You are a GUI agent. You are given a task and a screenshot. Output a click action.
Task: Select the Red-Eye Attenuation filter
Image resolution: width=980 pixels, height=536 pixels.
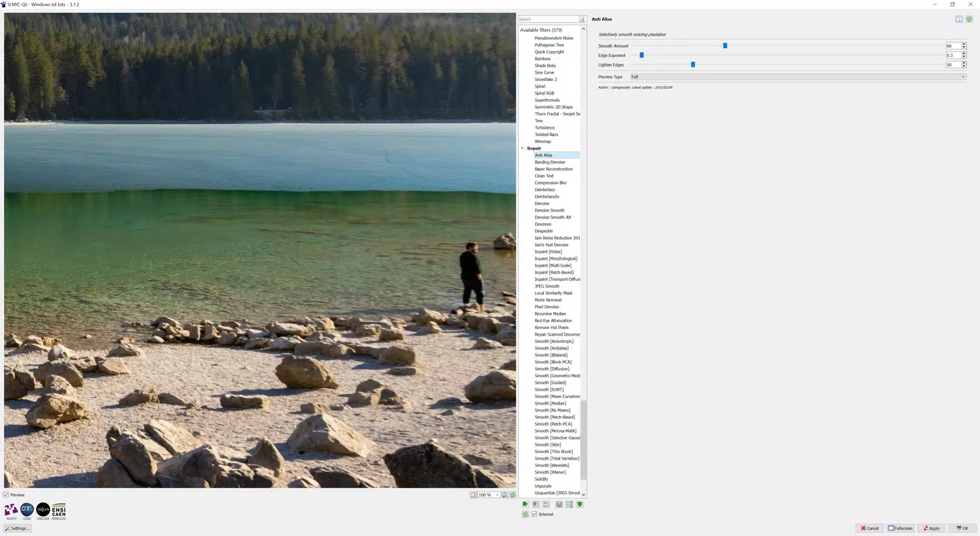553,321
